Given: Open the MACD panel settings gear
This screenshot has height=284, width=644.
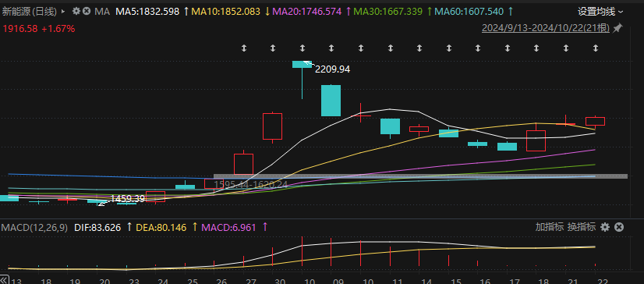Looking at the screenshot, I should coord(604,227).
